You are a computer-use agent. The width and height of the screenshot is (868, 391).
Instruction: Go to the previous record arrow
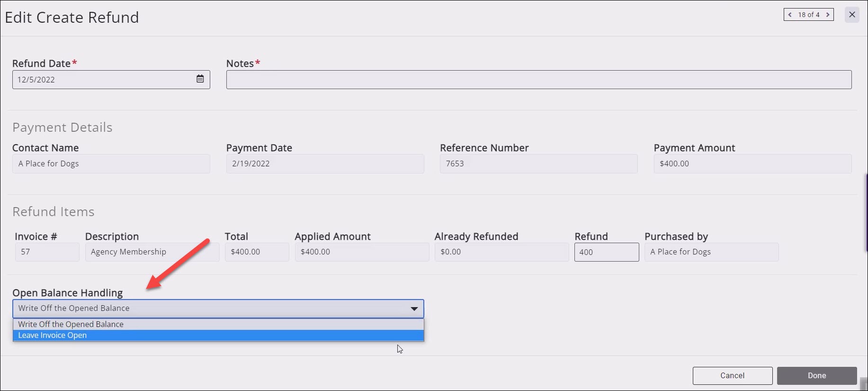coord(790,15)
